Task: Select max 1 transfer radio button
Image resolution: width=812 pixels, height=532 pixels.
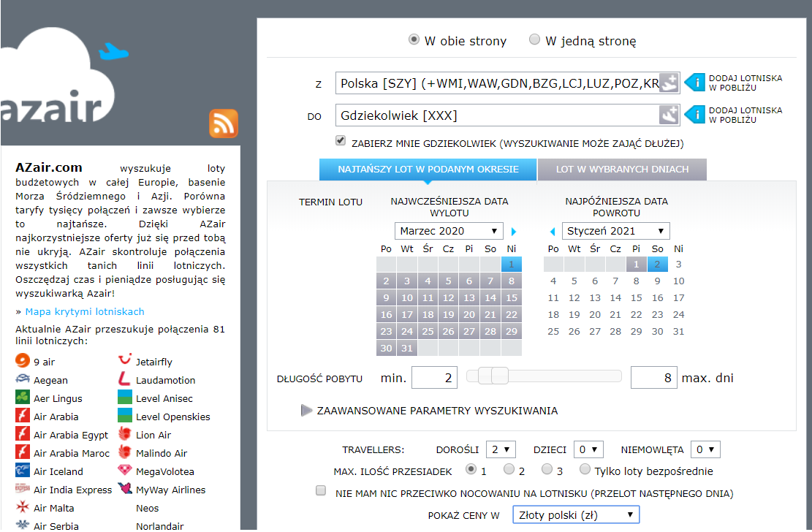Action: 471,469
